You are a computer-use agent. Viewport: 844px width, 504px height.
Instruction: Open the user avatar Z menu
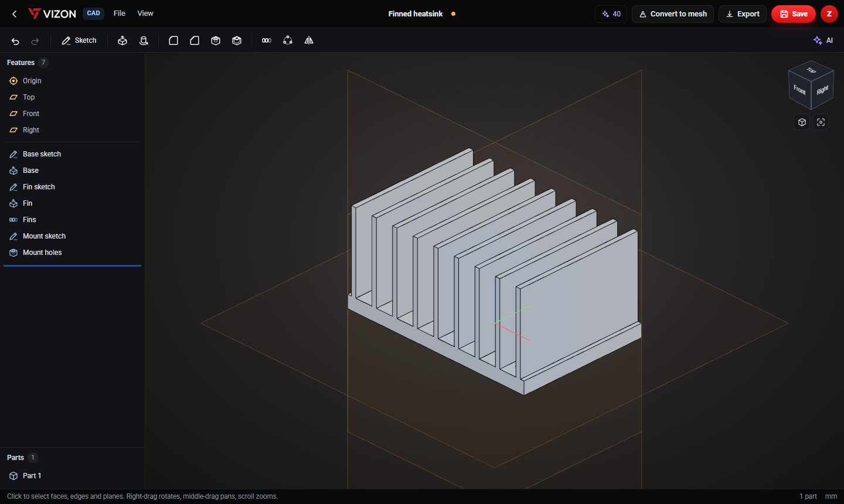coord(829,14)
